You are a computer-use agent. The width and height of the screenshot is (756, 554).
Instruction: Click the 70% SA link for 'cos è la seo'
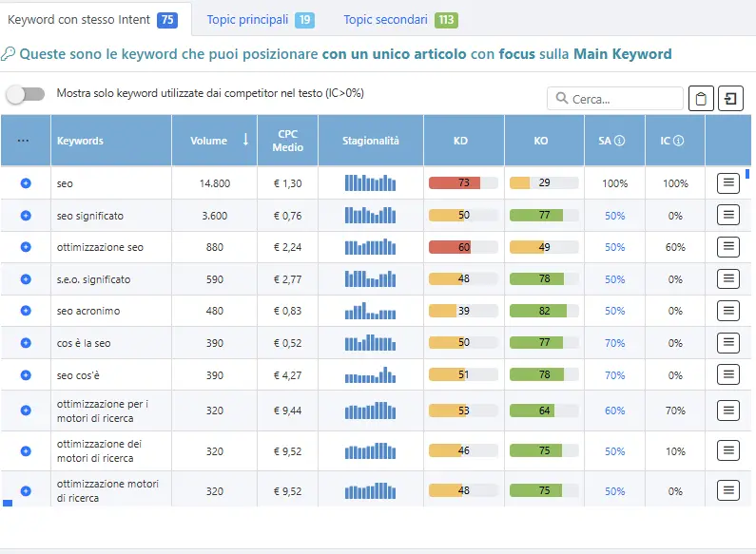[x=614, y=343]
